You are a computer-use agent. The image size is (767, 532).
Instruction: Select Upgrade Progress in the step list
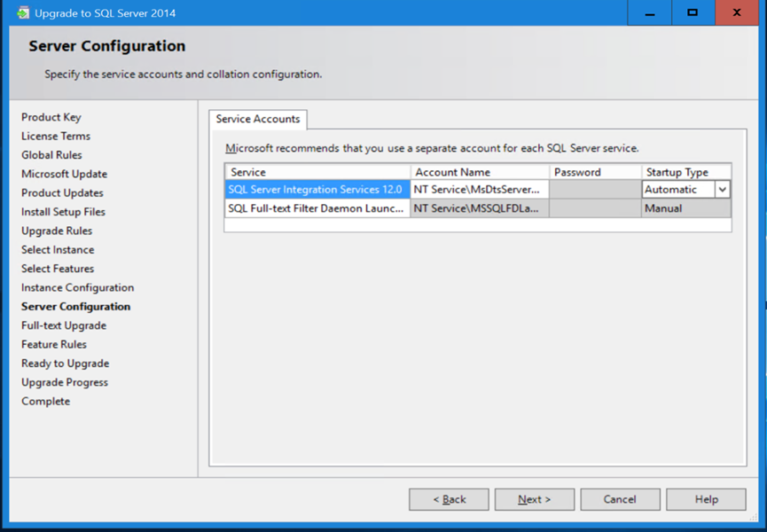65,382
